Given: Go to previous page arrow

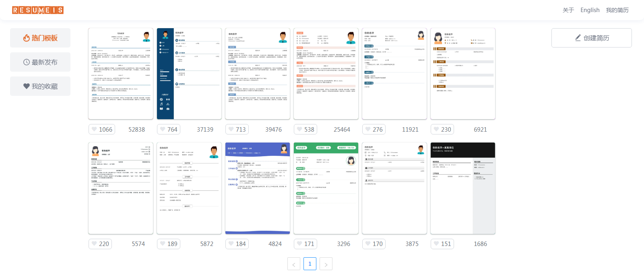Looking at the screenshot, I should pos(294,264).
